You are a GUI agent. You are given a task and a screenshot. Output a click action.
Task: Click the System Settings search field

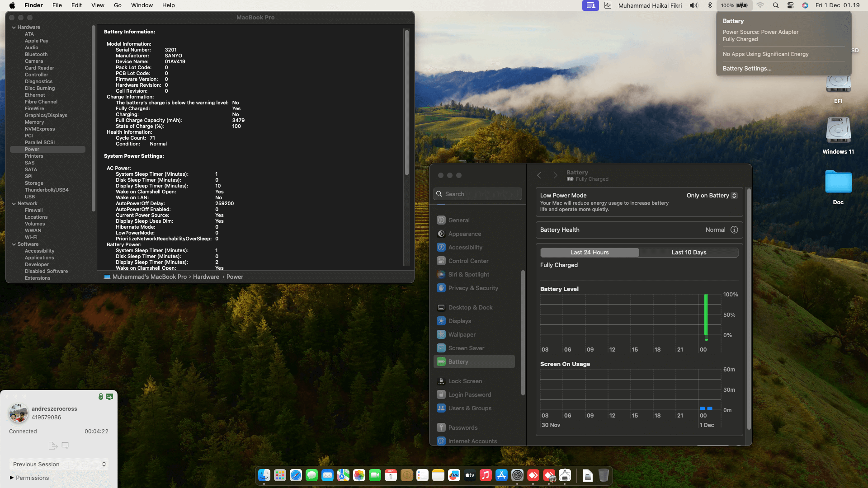coord(477,194)
